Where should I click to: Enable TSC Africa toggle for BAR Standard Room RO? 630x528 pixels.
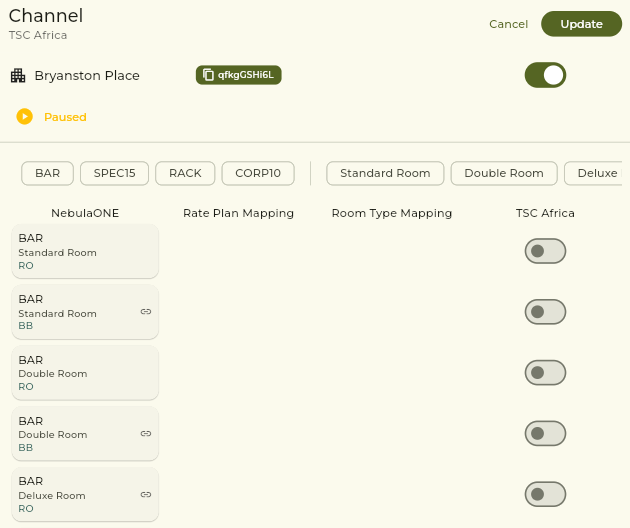coord(545,251)
